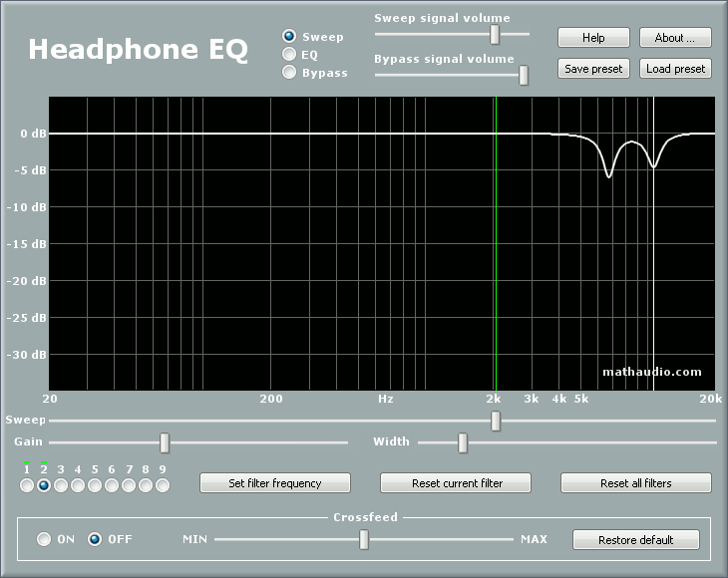Click Save preset
Screen dimensions: 728x578
point(593,69)
